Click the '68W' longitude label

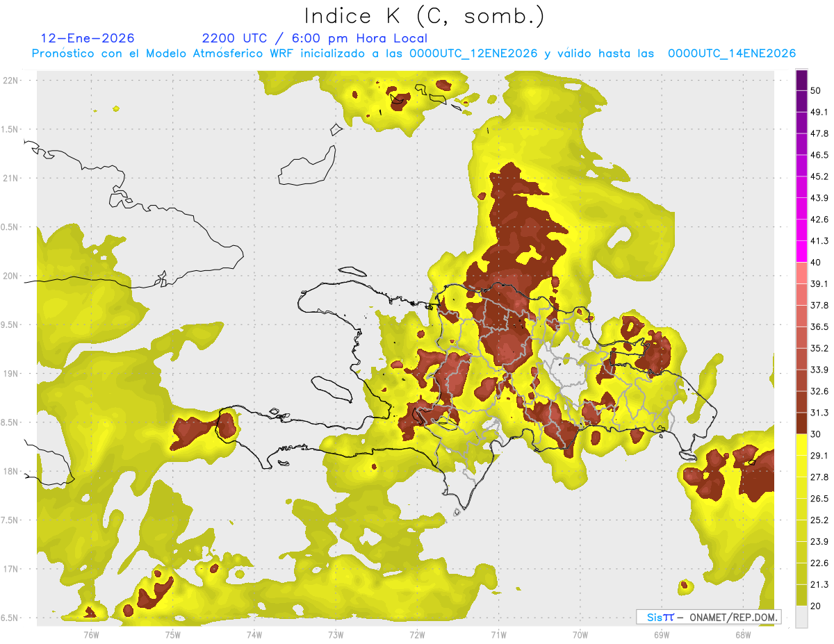pyautogui.click(x=743, y=635)
